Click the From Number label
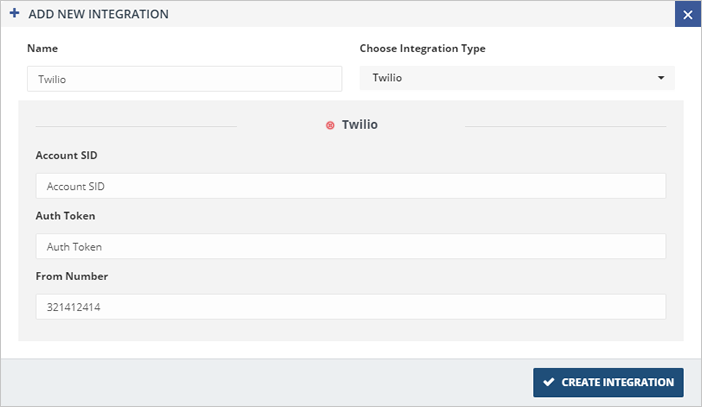The image size is (702, 407). click(x=71, y=276)
